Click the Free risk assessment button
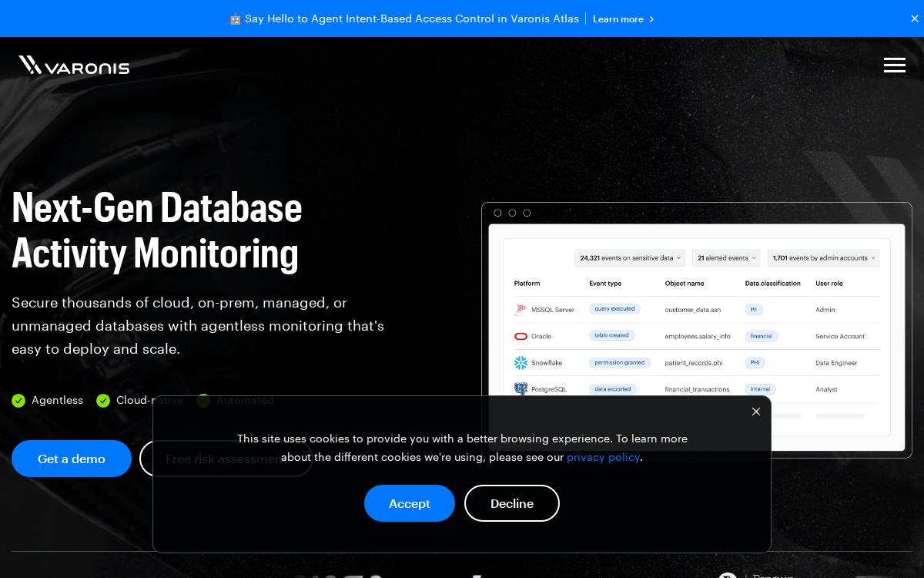The height and width of the screenshot is (578, 924). point(226,459)
